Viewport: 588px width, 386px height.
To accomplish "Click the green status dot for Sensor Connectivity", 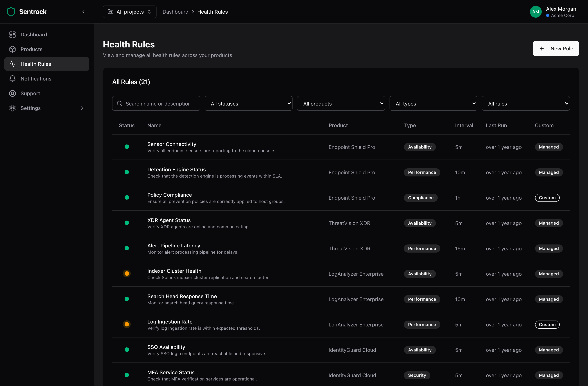I will click(x=127, y=147).
